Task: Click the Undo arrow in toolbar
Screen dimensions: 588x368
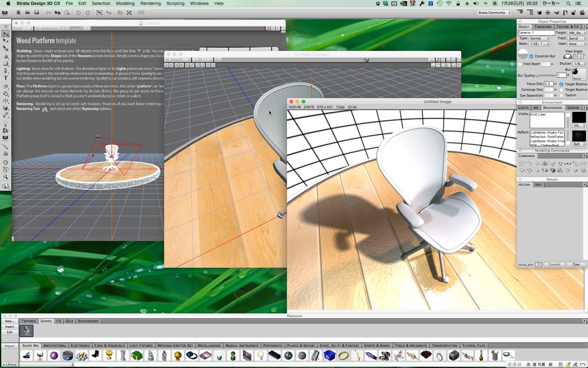Action: coord(78,13)
